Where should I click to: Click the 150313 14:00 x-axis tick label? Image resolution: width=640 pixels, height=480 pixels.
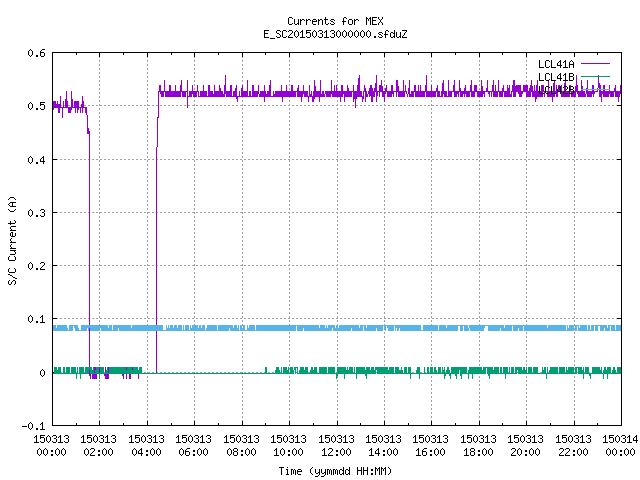pos(383,446)
